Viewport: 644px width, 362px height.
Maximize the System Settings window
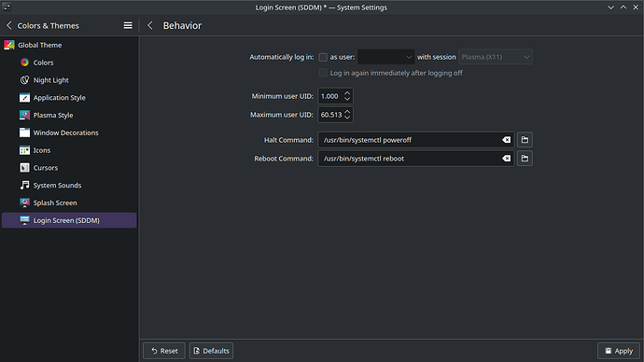pos(623,7)
